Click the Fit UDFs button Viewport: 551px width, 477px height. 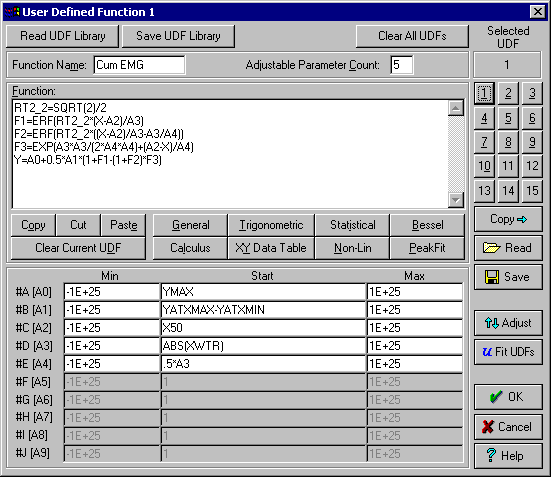click(x=508, y=352)
